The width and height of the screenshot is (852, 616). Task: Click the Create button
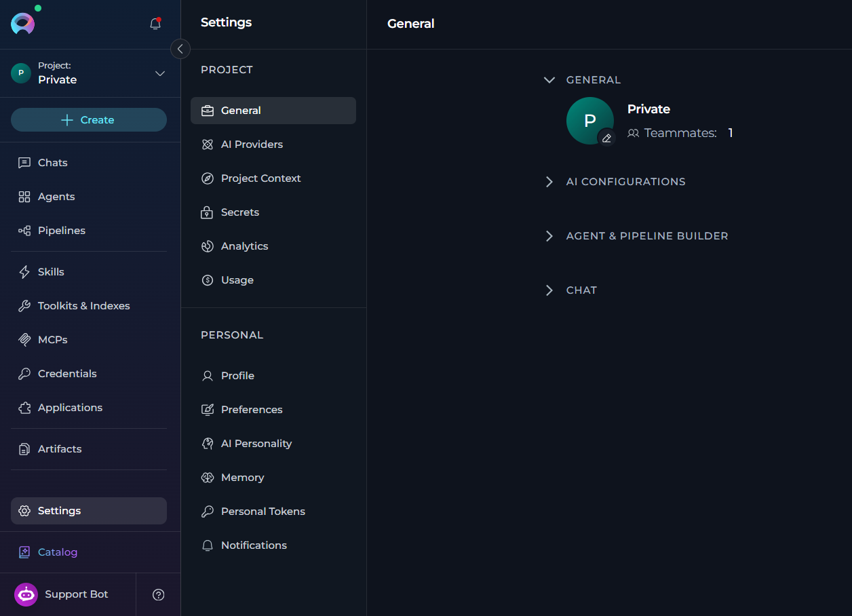(x=89, y=120)
